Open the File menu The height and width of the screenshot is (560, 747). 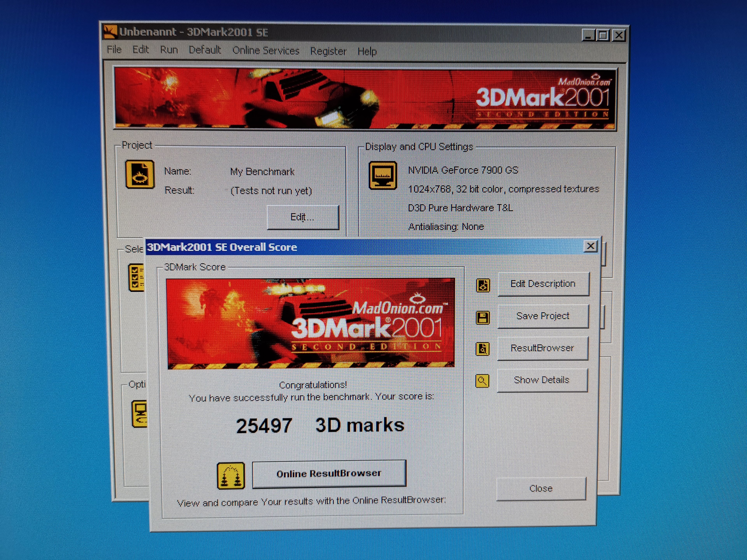coord(114,50)
